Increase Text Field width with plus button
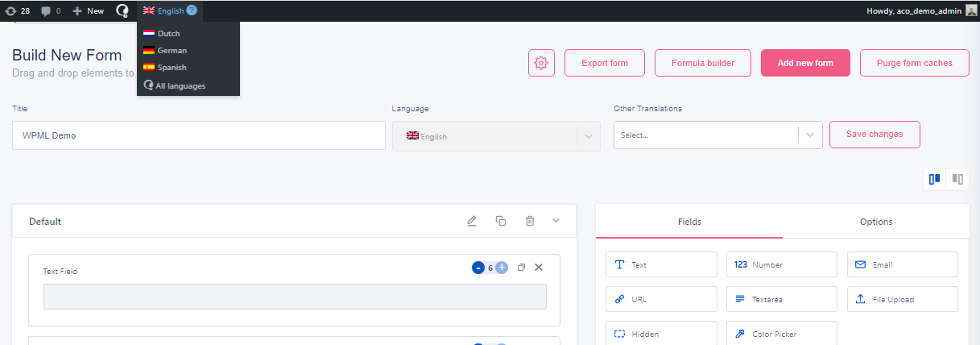980x345 pixels. click(x=502, y=268)
